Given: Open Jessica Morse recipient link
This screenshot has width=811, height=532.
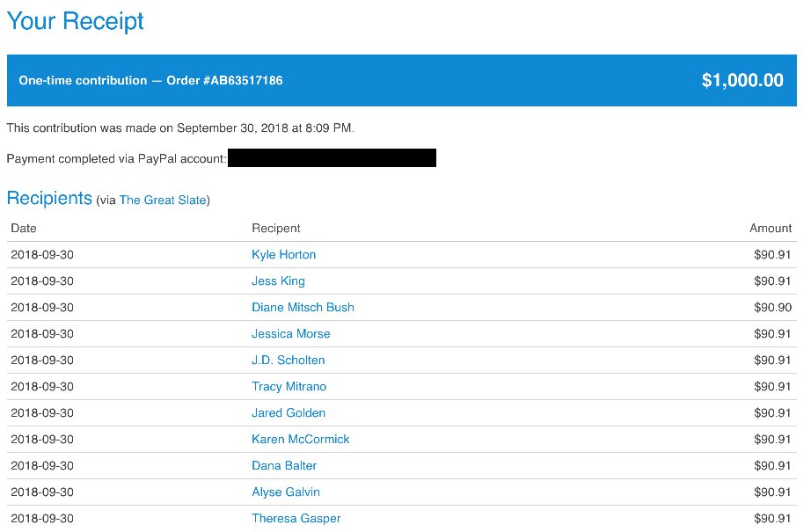Looking at the screenshot, I should point(290,333).
